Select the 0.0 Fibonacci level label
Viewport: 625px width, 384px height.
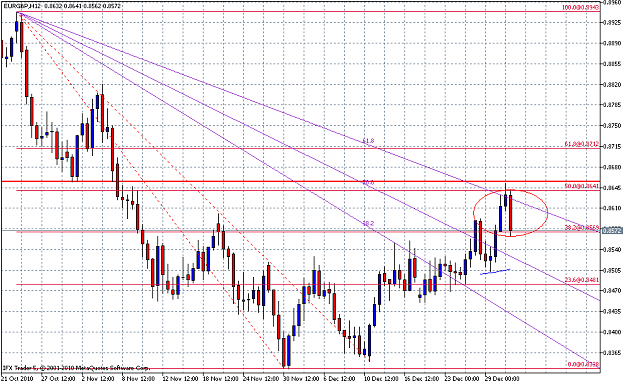(x=583, y=364)
